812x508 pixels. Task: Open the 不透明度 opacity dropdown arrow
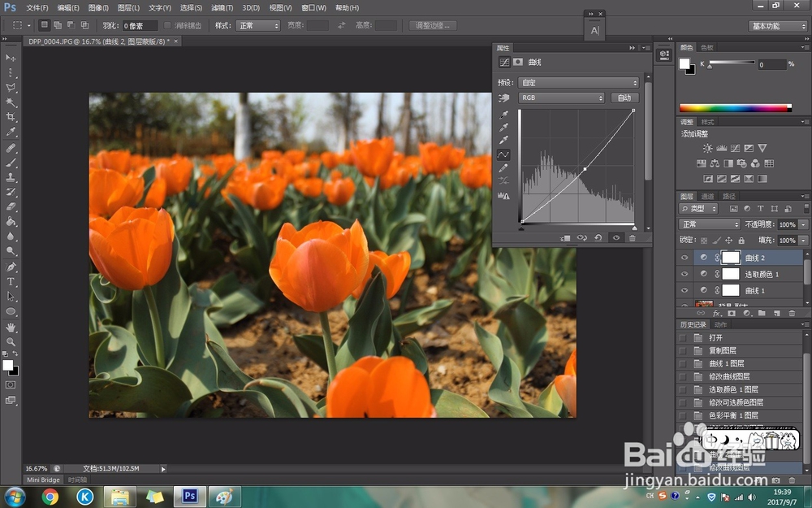[x=803, y=224]
